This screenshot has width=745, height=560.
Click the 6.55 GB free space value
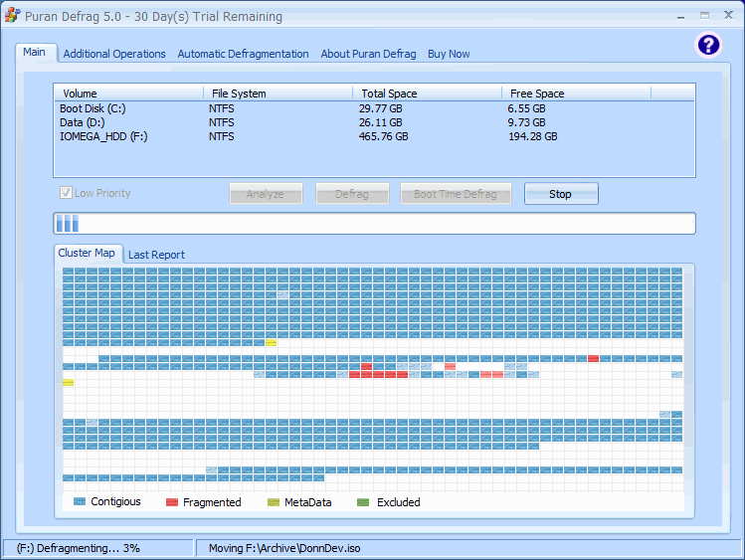pos(526,108)
